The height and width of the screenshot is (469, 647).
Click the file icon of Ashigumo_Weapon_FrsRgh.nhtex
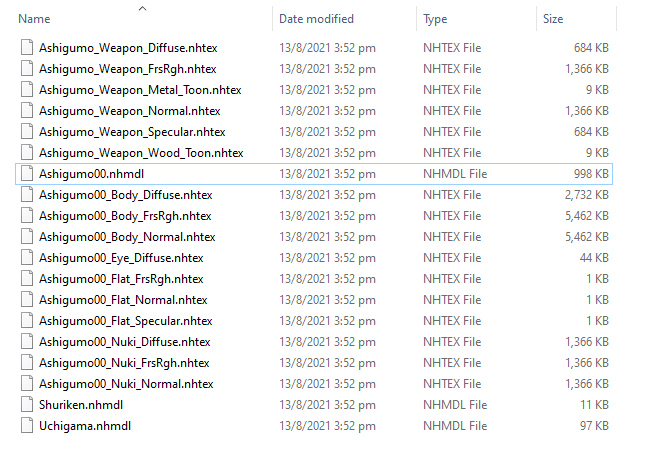click(x=27, y=68)
